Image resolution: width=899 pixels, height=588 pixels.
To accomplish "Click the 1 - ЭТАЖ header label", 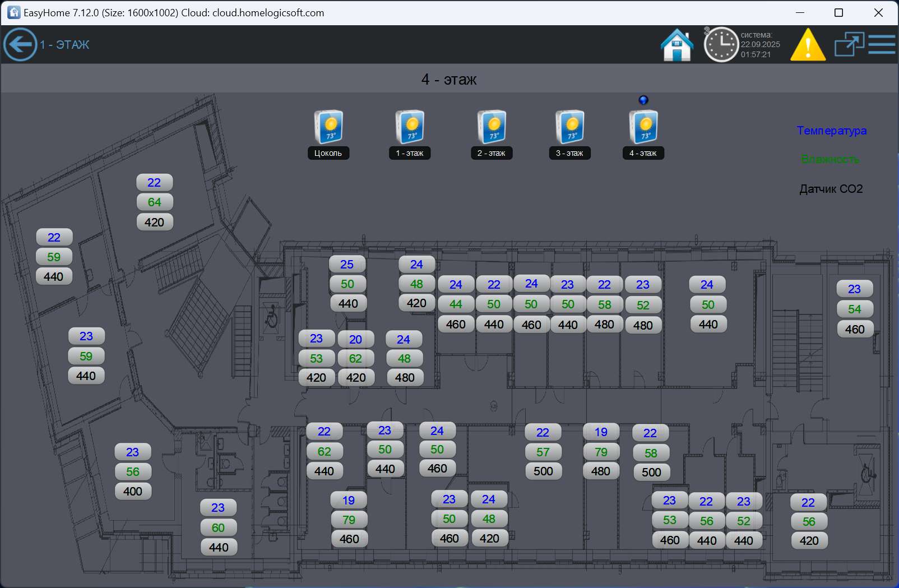I will click(x=64, y=45).
